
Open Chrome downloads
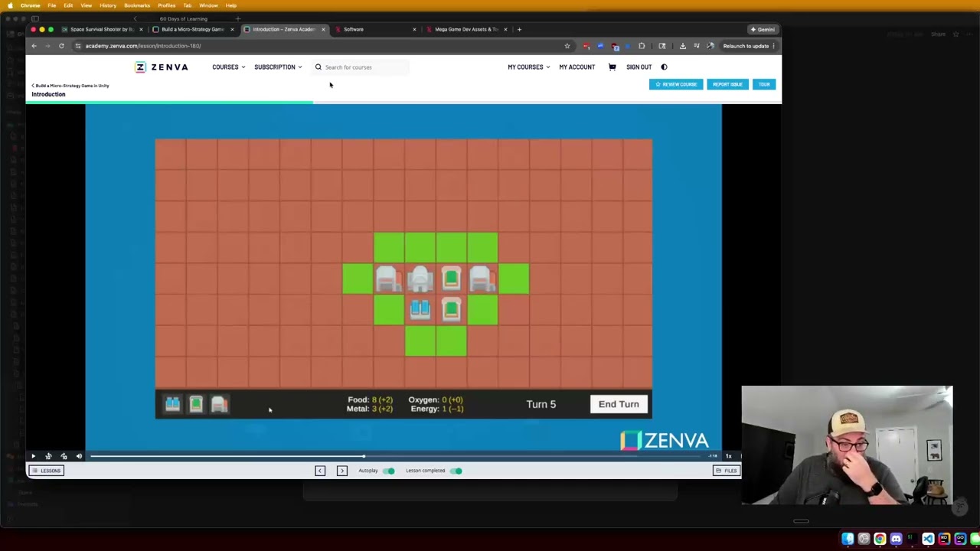pyautogui.click(x=682, y=46)
